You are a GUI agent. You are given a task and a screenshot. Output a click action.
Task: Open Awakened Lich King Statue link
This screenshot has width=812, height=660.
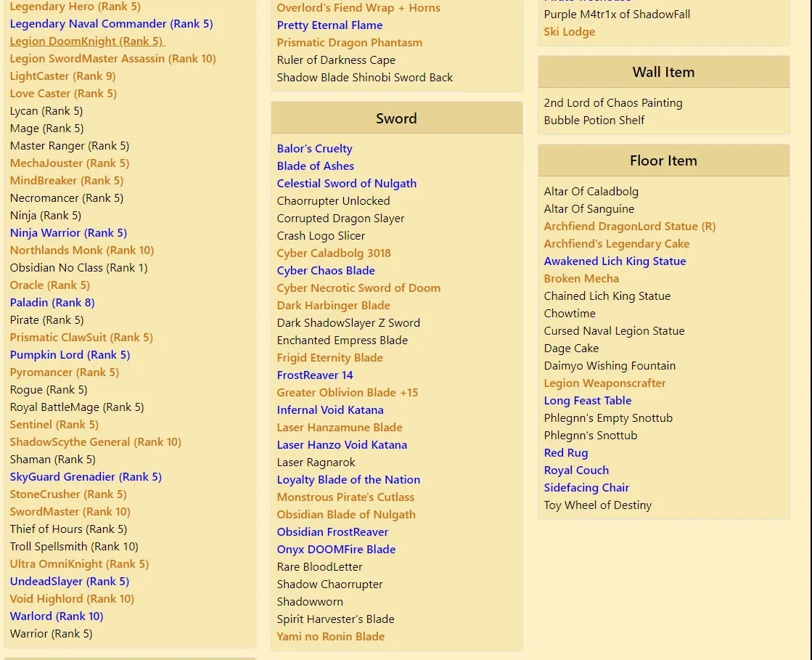point(615,261)
